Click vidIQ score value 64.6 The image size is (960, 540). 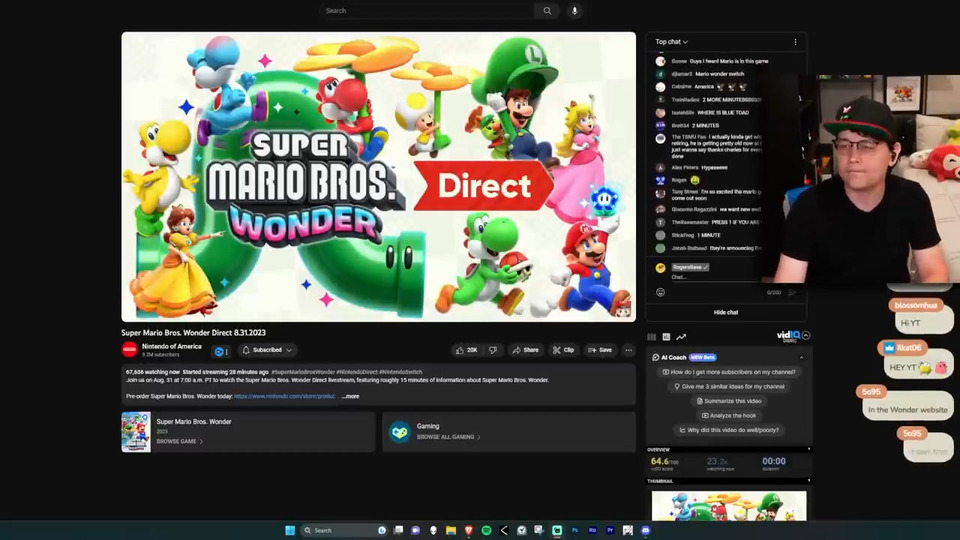coord(660,461)
